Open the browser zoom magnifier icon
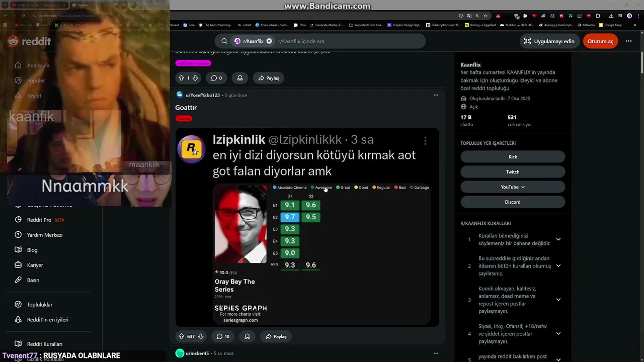 click(x=477, y=16)
